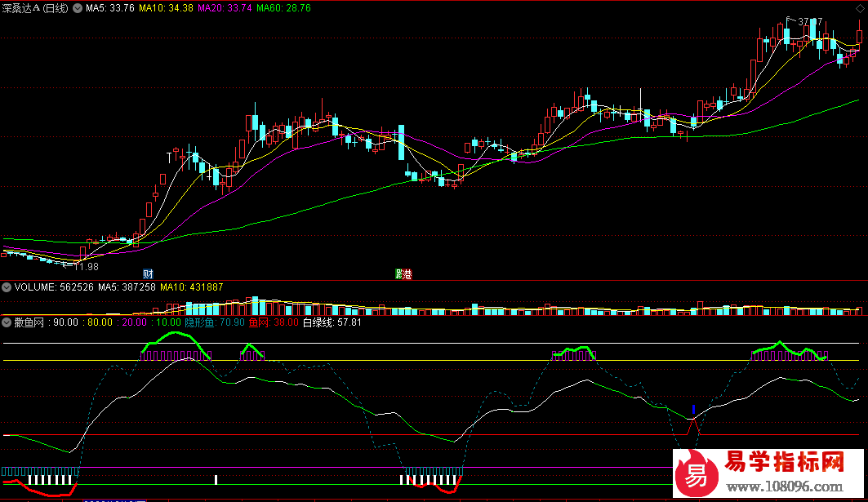
Task: Click the 路港 event marker icon
Action: pyautogui.click(x=403, y=273)
